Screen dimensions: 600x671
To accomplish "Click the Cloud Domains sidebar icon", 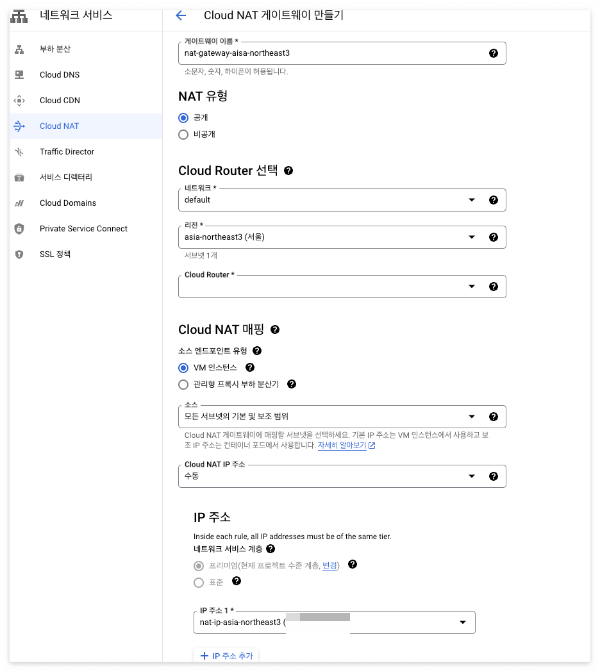I will [19, 203].
